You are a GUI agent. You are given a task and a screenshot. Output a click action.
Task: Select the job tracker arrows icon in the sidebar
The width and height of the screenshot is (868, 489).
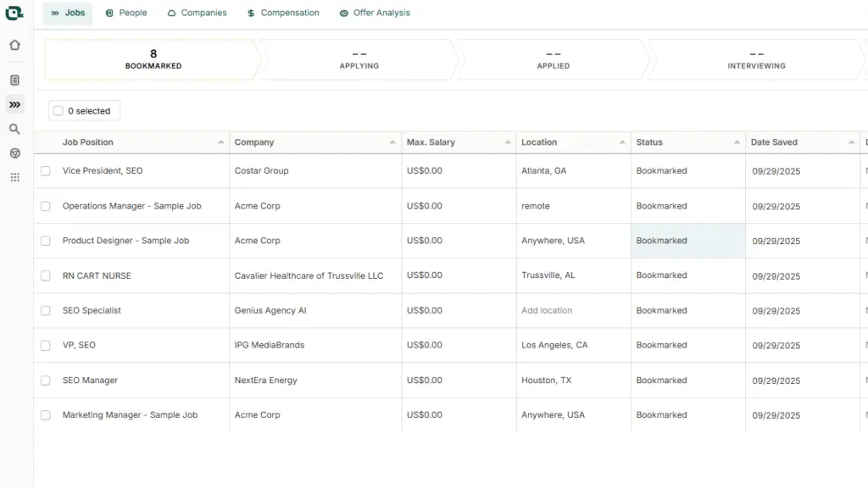pyautogui.click(x=14, y=105)
